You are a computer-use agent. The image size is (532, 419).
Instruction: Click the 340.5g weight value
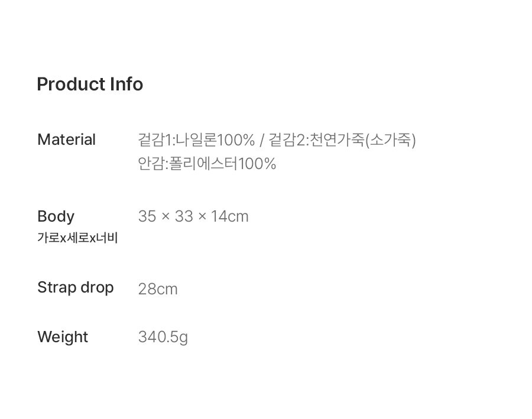coord(163,337)
